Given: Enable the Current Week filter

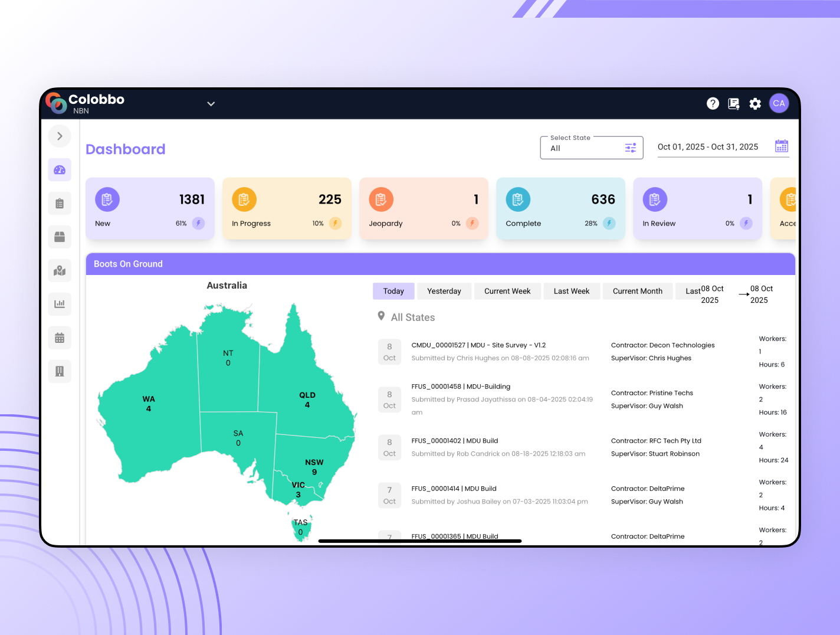Looking at the screenshot, I should click(507, 291).
